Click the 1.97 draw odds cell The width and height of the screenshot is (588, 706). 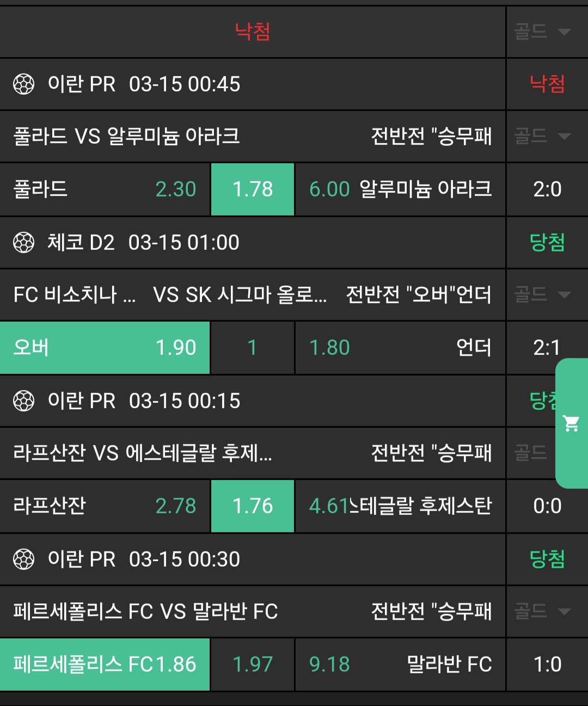(253, 665)
